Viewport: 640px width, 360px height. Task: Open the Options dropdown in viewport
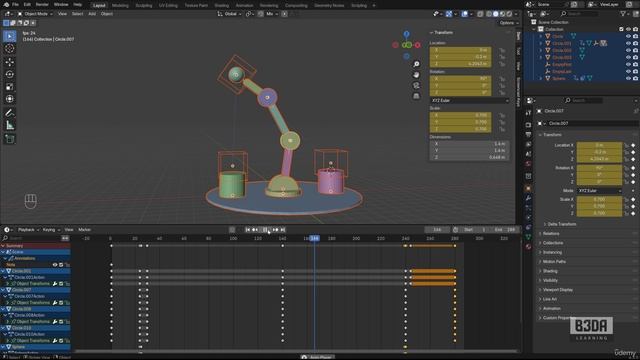[509, 23]
